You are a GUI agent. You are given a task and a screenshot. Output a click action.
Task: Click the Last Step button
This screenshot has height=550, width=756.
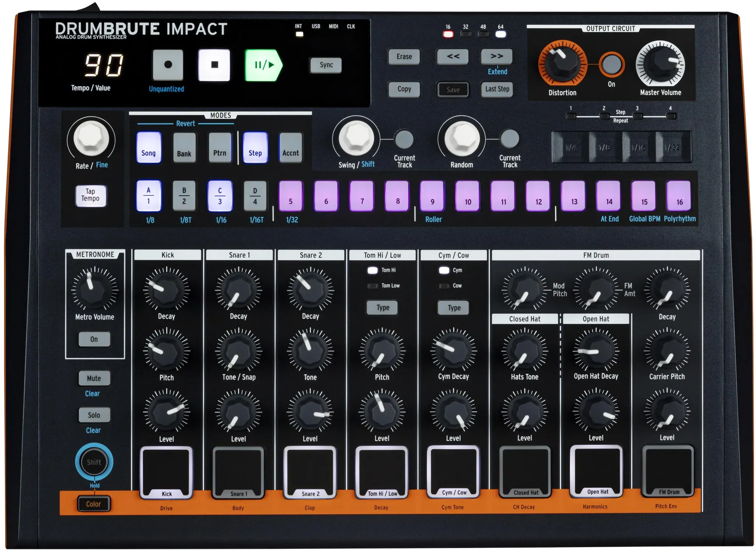(x=497, y=89)
